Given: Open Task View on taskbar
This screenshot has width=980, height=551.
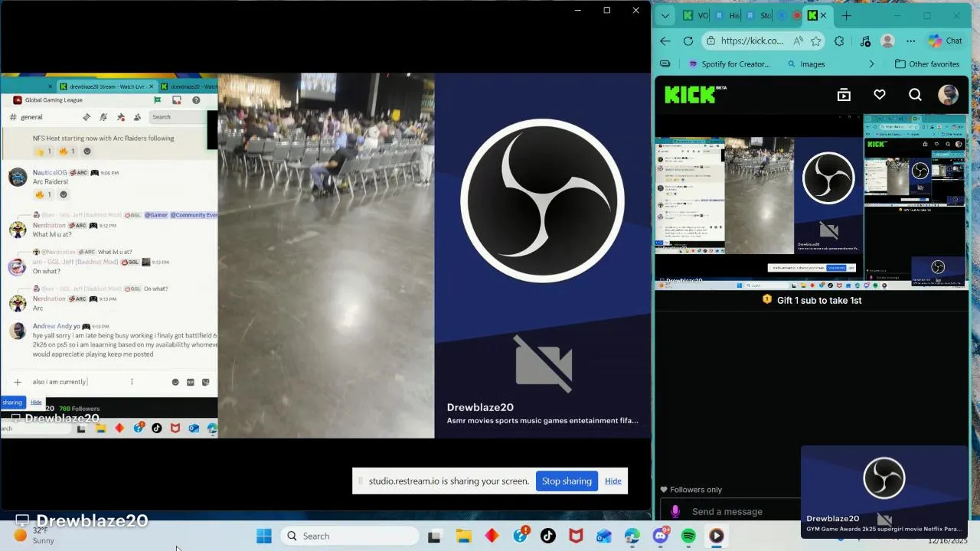Looking at the screenshot, I should click(434, 536).
